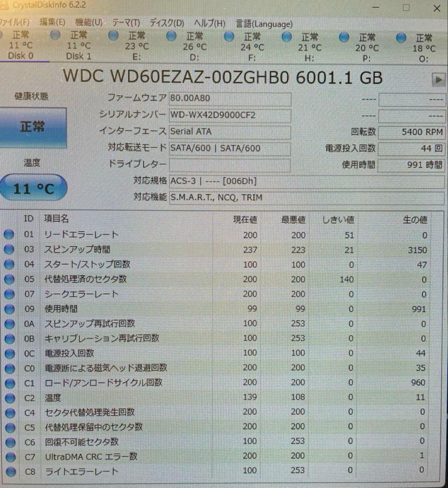Click status icon for C5 代替処理保留中のセクタ数

[10, 427]
